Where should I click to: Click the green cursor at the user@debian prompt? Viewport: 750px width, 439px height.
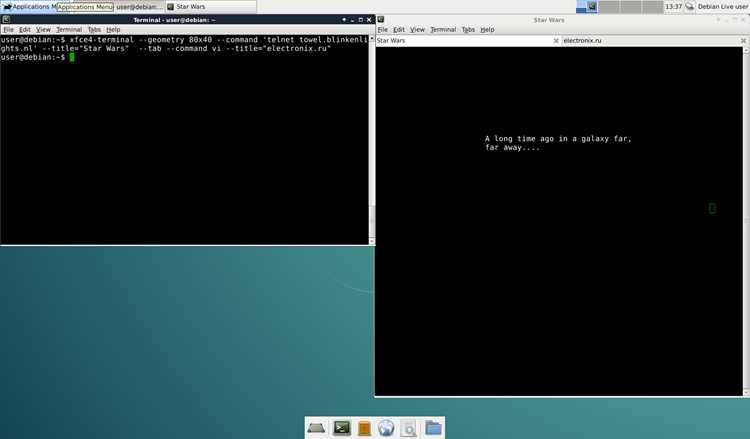pos(72,57)
